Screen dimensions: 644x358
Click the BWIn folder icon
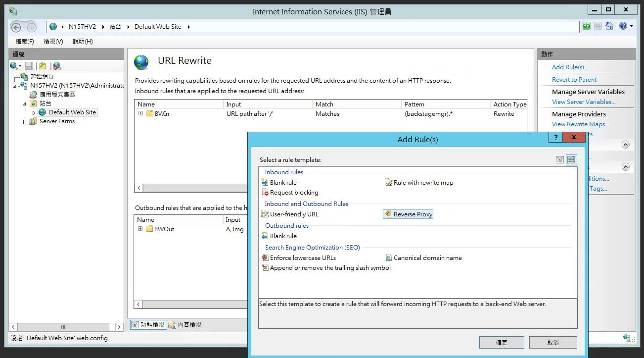150,113
